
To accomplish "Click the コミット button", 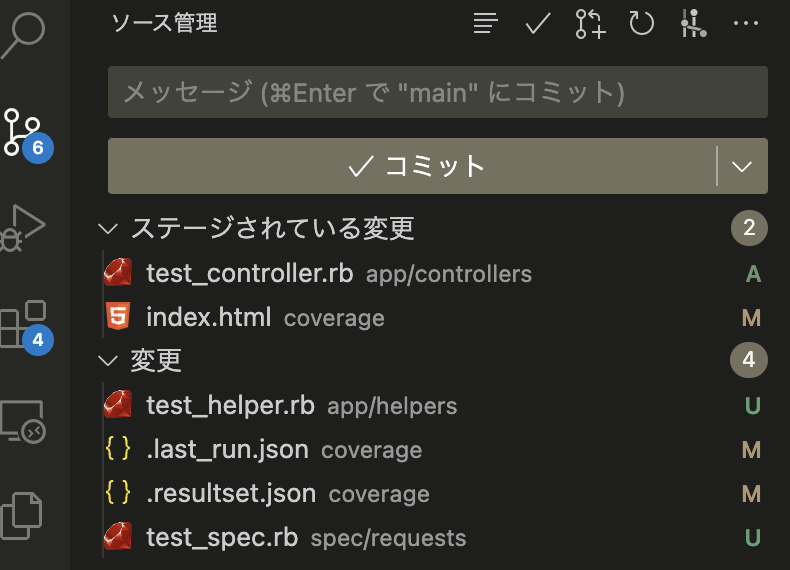I will pyautogui.click(x=412, y=166).
